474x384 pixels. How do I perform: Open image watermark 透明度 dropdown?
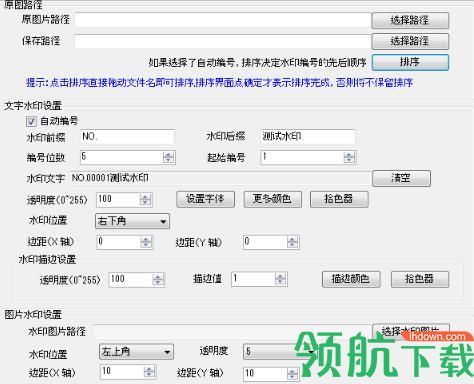280,352
